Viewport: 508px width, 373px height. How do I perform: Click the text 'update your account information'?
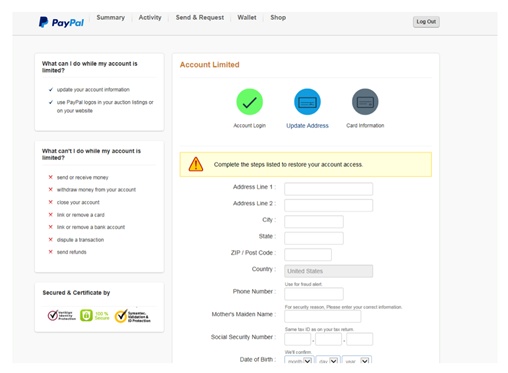(93, 90)
